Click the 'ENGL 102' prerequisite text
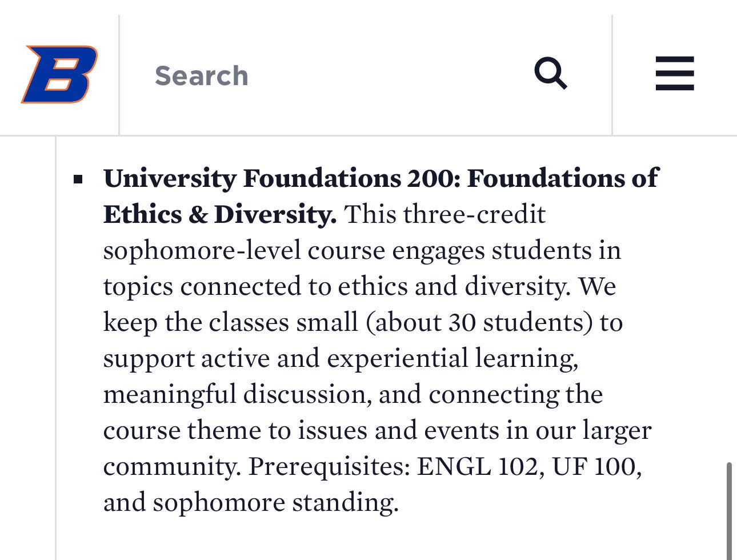 pos(477,466)
